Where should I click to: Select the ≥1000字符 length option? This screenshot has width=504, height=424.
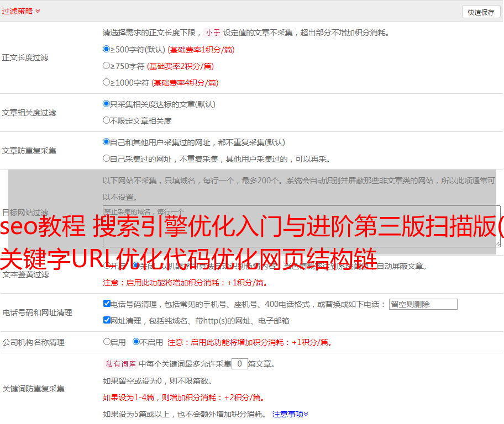(107, 82)
